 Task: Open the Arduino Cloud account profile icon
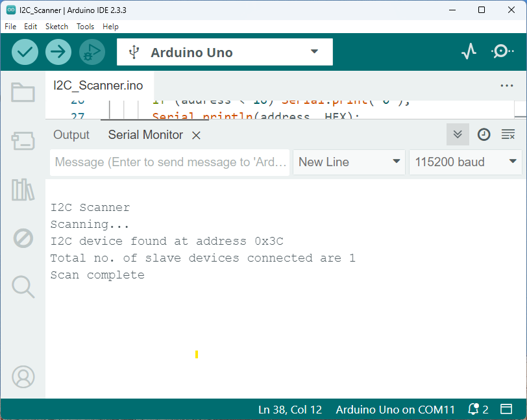click(23, 377)
